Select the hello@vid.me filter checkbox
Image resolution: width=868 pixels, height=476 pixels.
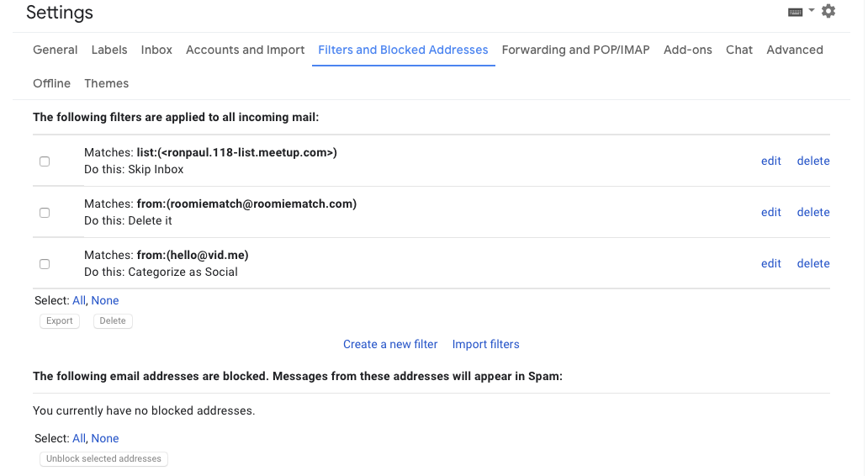tap(45, 264)
